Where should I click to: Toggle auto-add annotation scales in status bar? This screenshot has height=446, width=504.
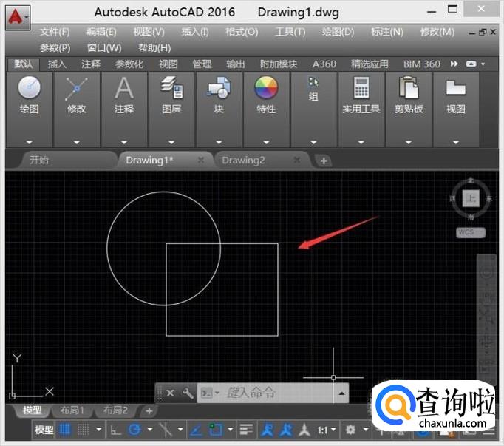tap(286, 430)
